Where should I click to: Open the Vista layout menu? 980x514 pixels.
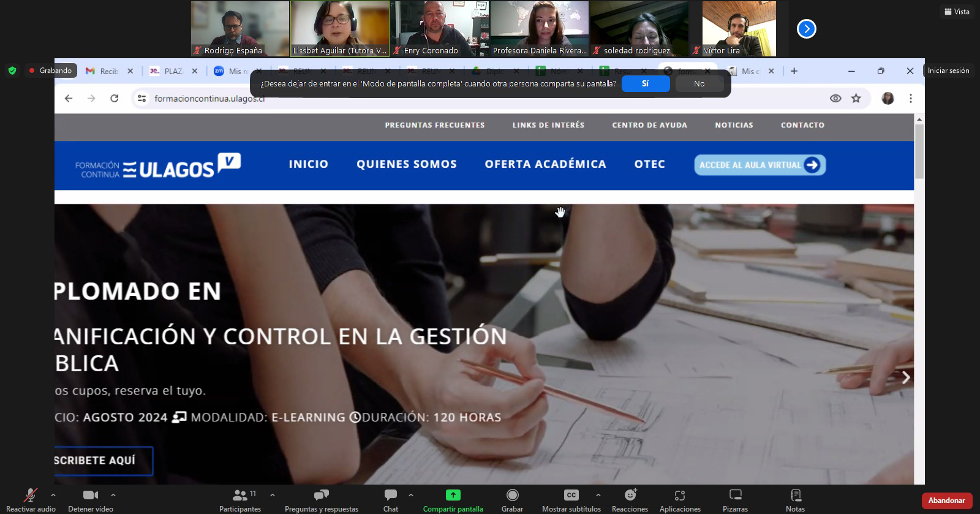957,12
